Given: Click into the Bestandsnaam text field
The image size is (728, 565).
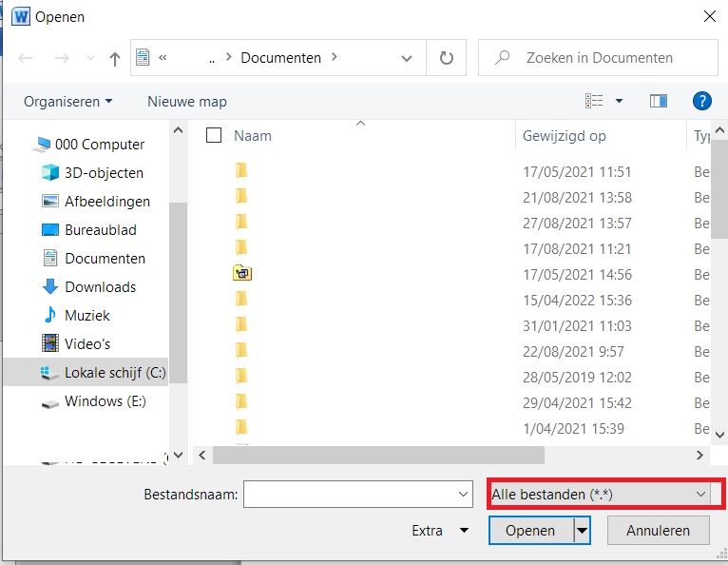Looking at the screenshot, I should coord(350,495).
